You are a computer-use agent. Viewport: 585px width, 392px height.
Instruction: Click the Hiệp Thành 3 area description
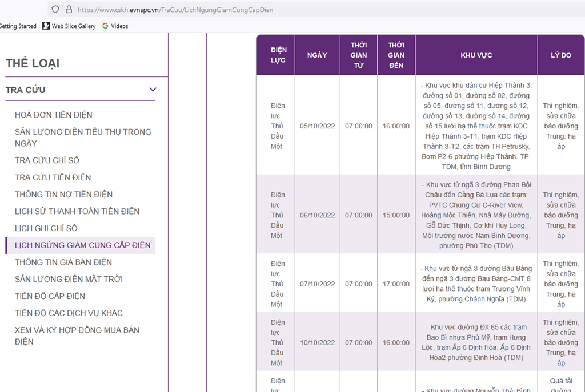[476, 126]
